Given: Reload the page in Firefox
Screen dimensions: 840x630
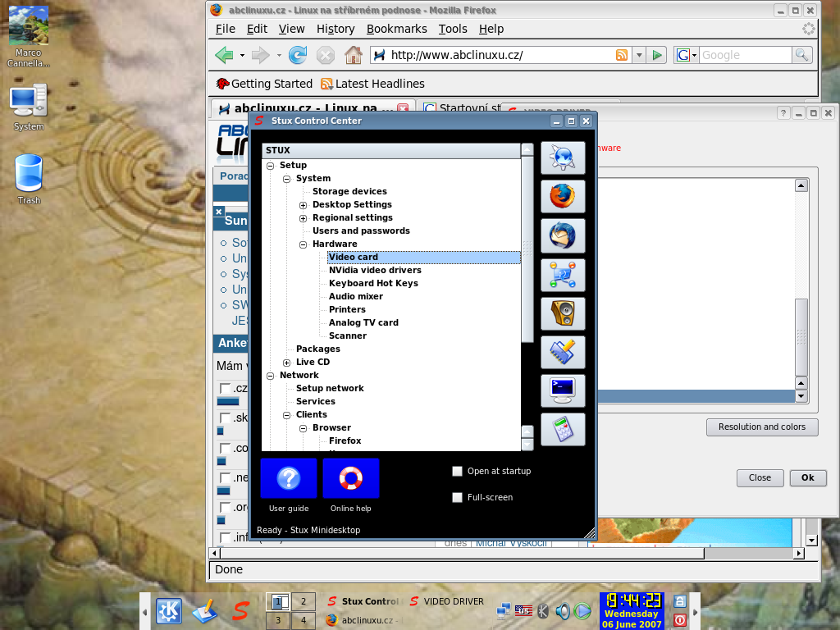Looking at the screenshot, I should point(298,55).
